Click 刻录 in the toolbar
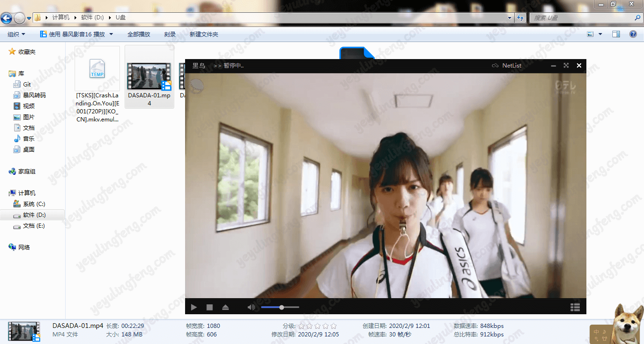The height and width of the screenshot is (344, 644). 170,34
